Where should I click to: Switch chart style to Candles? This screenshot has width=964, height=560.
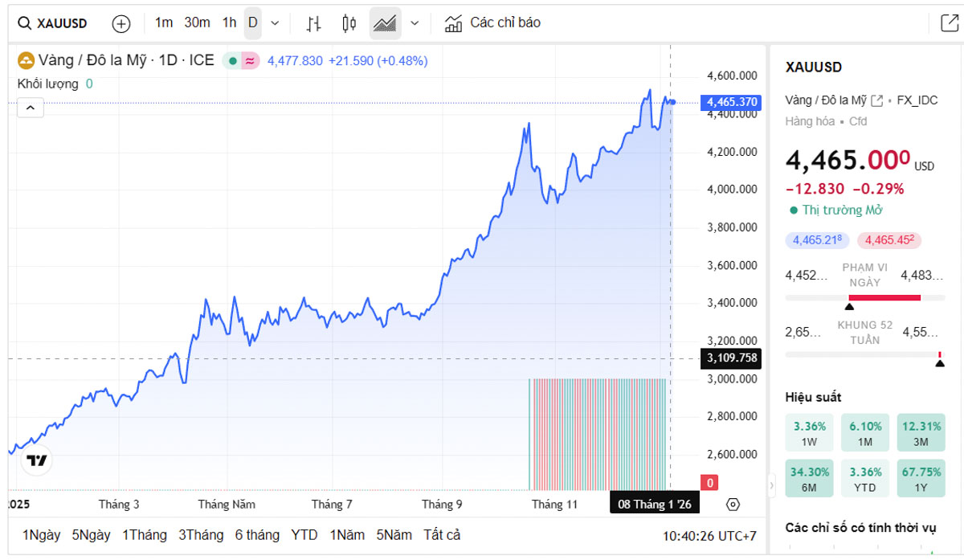point(349,23)
